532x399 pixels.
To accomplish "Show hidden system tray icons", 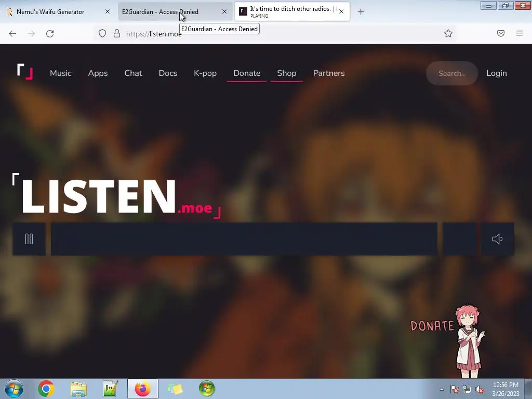I will pyautogui.click(x=442, y=389).
